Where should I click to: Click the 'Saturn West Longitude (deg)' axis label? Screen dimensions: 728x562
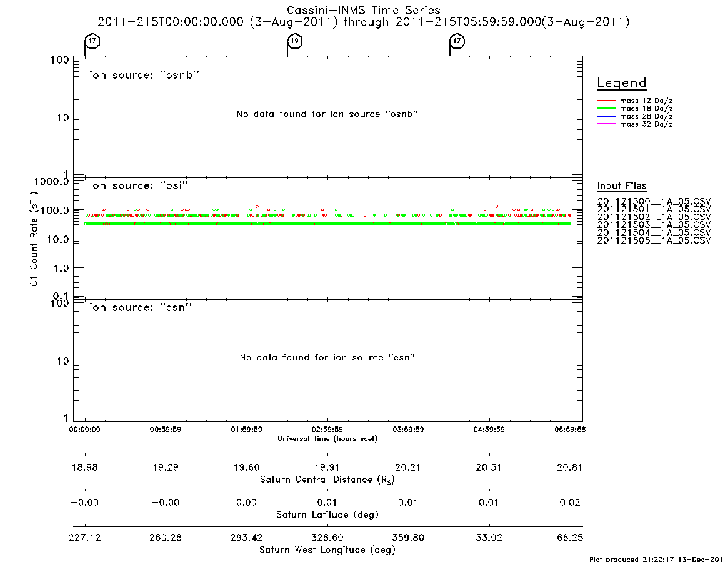(x=327, y=550)
